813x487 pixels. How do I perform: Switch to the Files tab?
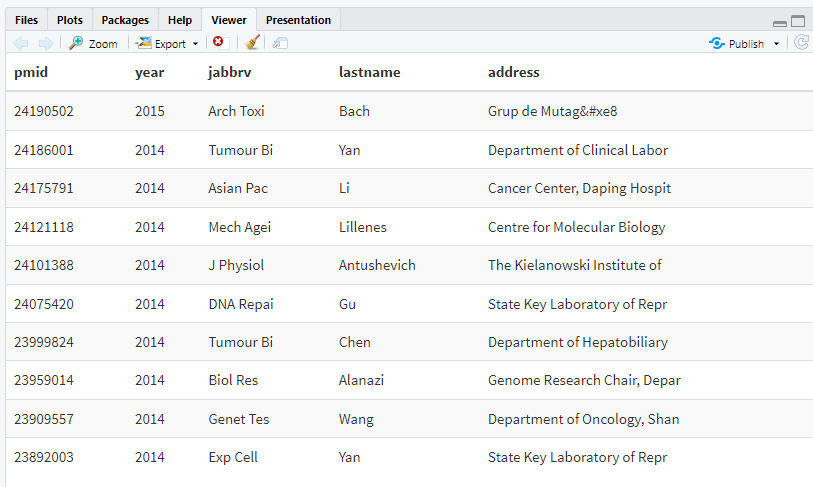[x=27, y=20]
